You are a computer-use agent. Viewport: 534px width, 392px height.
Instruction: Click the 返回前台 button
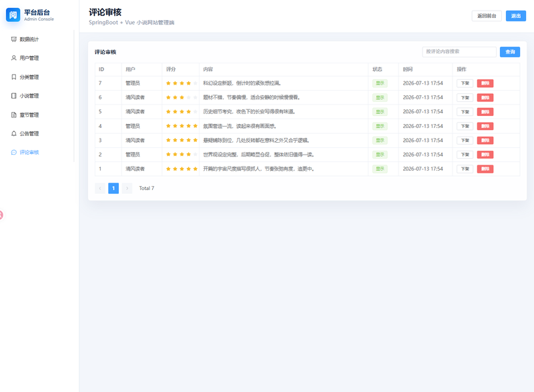(487, 16)
